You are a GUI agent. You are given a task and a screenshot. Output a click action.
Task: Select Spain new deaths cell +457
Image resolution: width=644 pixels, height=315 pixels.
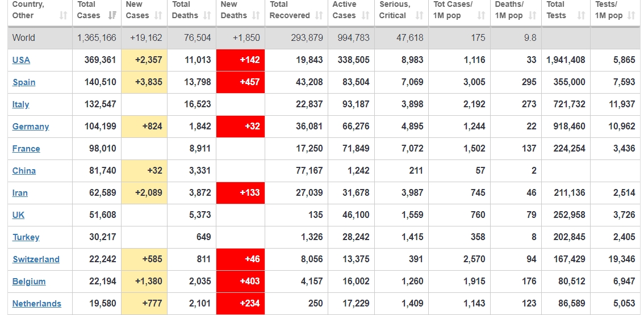[x=240, y=82]
